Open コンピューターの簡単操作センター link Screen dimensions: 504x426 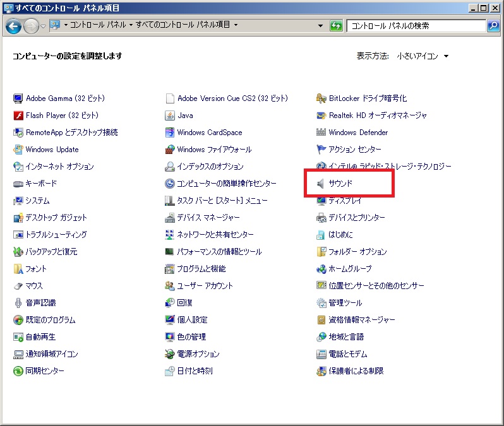[x=227, y=184]
